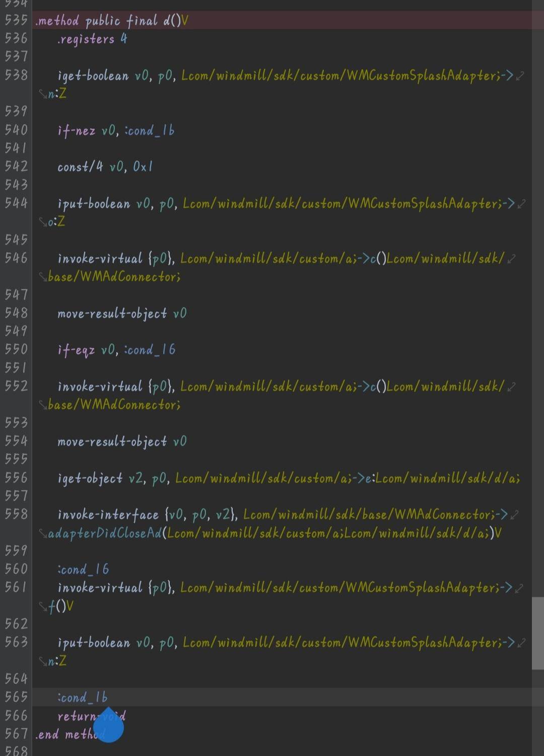Screen dimensions: 544x756
Task: Click the 'return-void' statement
Action: click(92, 716)
